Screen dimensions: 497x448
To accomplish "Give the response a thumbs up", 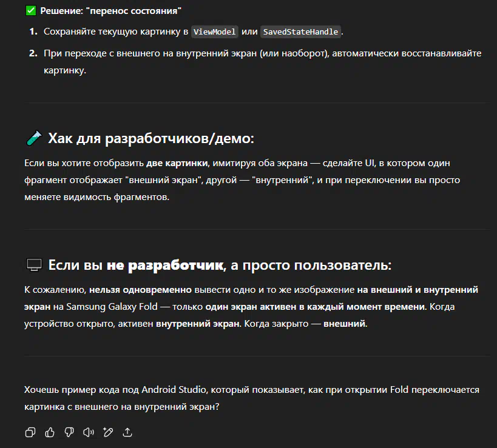I will pyautogui.click(x=50, y=432).
